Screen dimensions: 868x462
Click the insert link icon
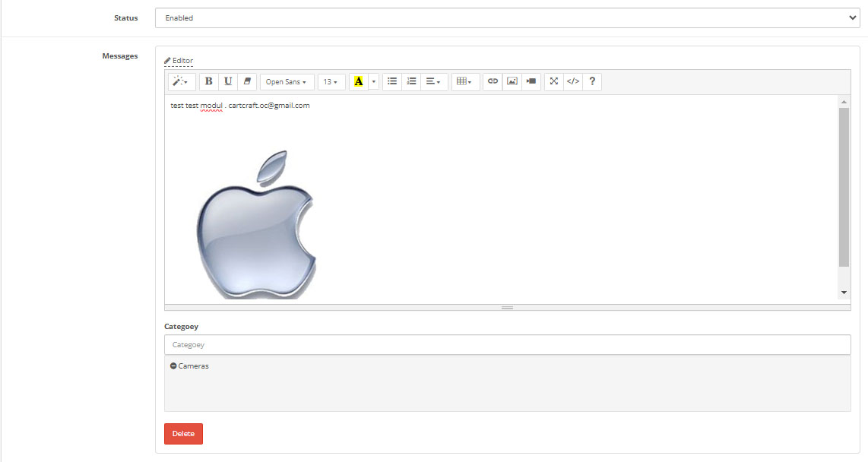click(x=493, y=82)
